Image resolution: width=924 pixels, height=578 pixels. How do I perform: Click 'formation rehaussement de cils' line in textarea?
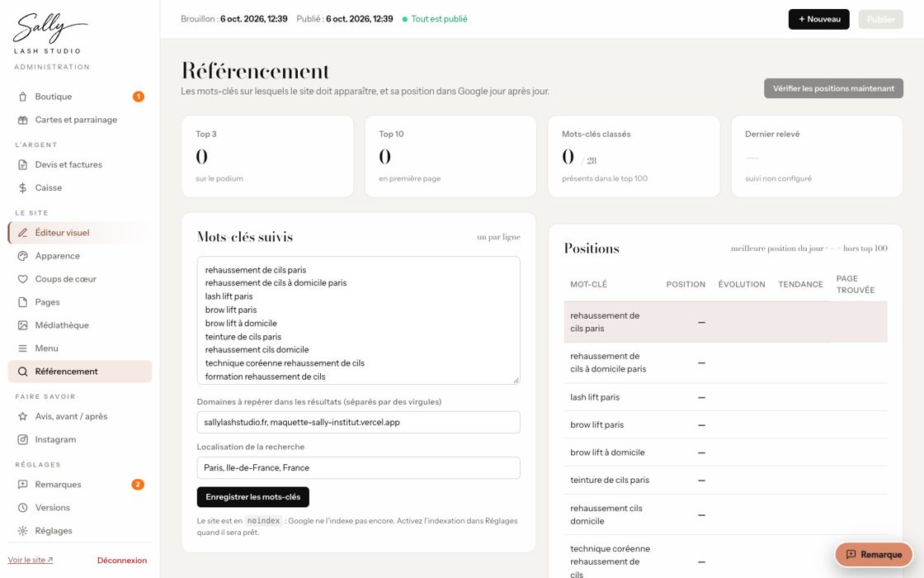click(x=265, y=377)
